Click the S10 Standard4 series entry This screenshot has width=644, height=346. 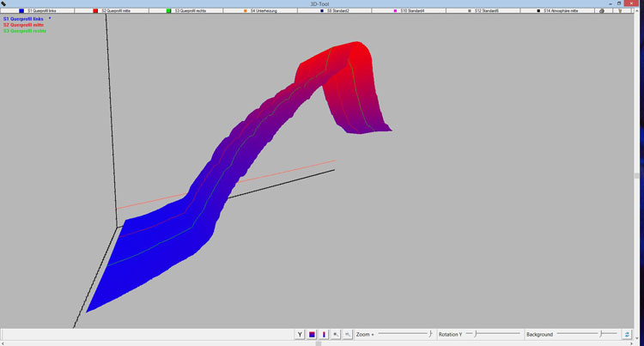407,11
